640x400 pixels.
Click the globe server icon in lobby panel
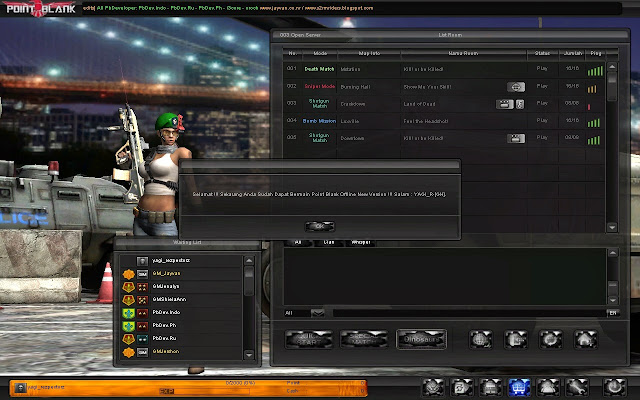pos(480,340)
